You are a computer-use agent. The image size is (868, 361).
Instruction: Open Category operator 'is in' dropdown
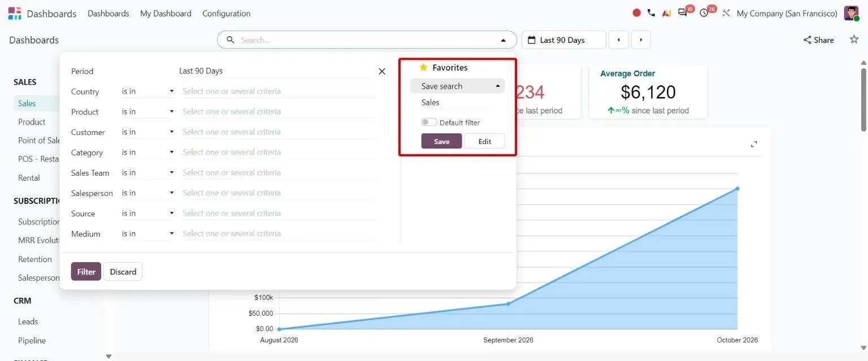point(148,152)
